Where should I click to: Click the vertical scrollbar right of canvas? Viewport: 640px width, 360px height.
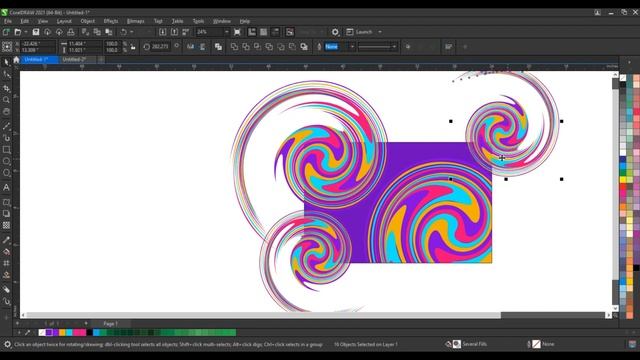[x=615, y=184]
